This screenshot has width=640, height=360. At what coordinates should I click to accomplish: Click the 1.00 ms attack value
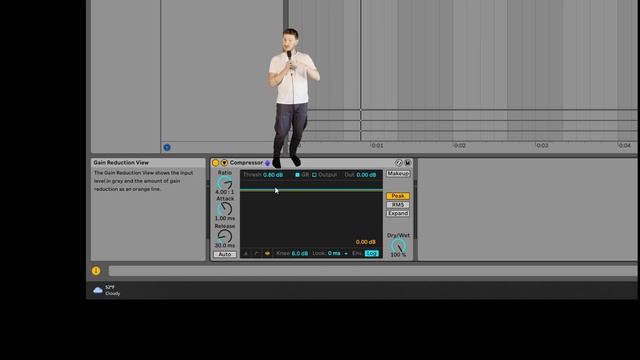[x=225, y=218]
